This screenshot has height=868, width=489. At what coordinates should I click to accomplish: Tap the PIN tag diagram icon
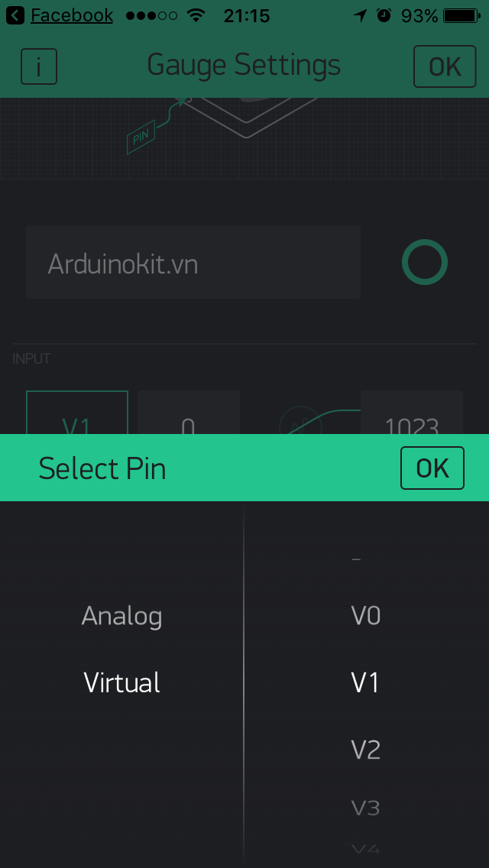coord(141,138)
